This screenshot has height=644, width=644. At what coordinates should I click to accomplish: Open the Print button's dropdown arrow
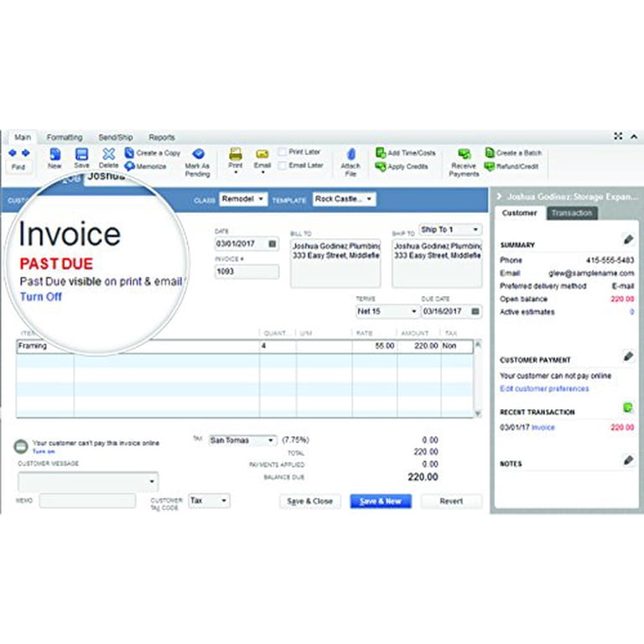(x=236, y=173)
